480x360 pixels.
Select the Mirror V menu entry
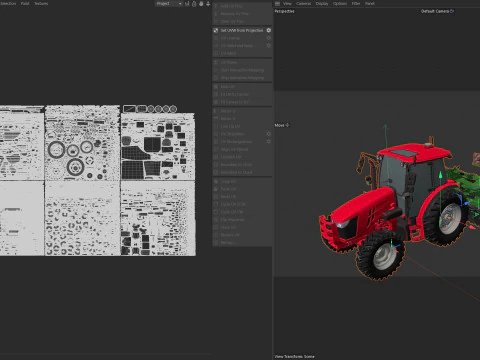pyautogui.click(x=242, y=118)
